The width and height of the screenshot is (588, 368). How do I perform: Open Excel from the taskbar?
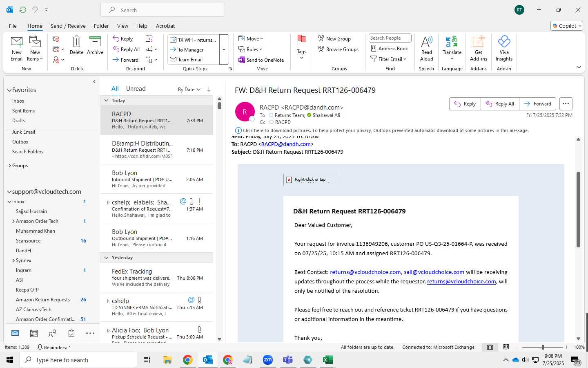tap(327, 360)
